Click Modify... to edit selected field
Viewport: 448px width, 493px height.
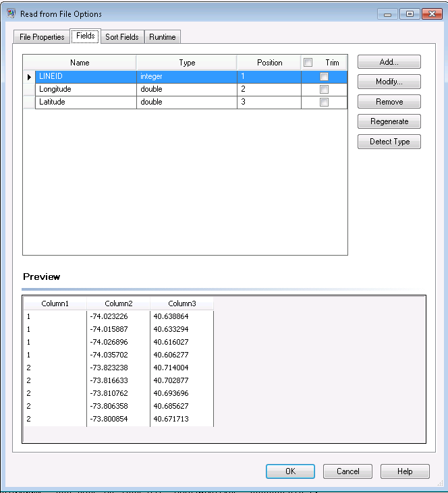click(389, 82)
